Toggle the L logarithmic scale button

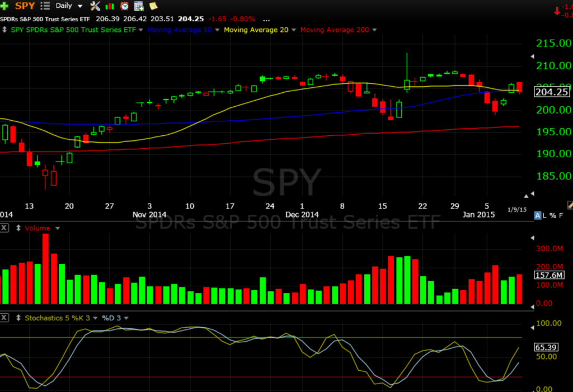pos(544,215)
